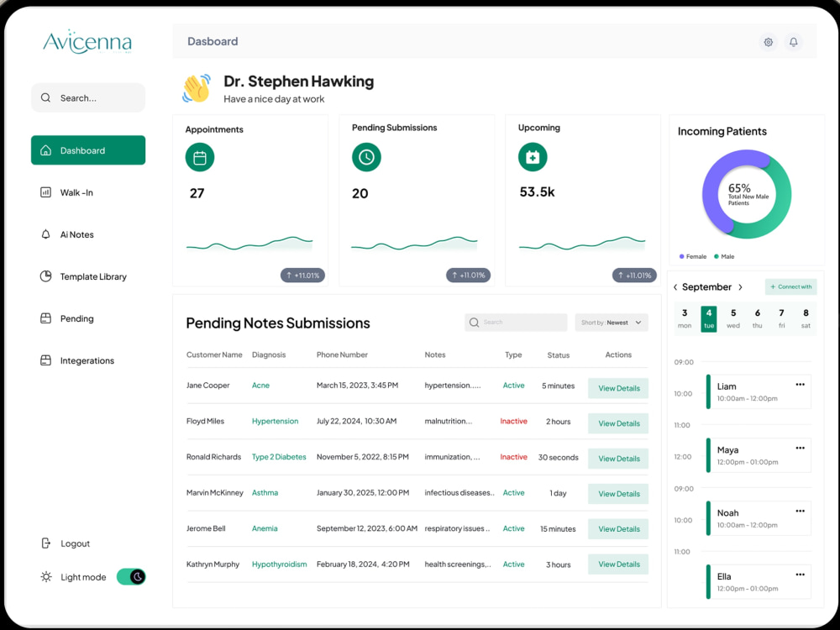This screenshot has height=630, width=840.
Task: Click the Pending Submissions +11.01% badge
Action: coord(468,276)
